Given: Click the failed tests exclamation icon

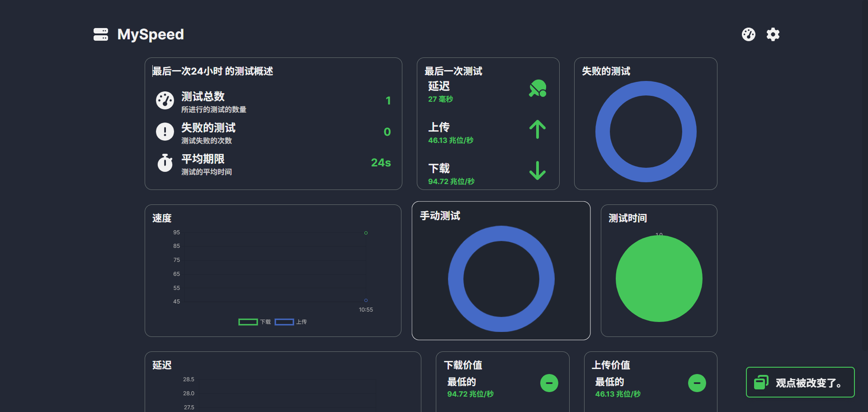Looking at the screenshot, I should pyautogui.click(x=165, y=132).
